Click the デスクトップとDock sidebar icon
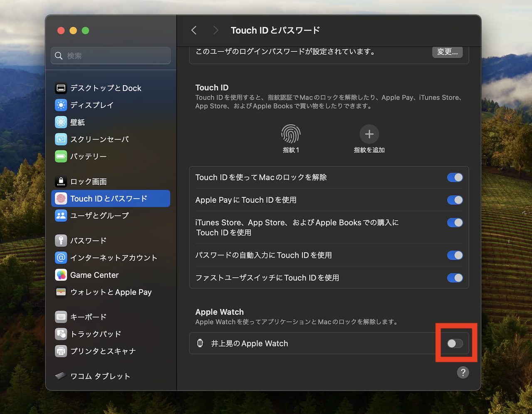 coord(61,88)
